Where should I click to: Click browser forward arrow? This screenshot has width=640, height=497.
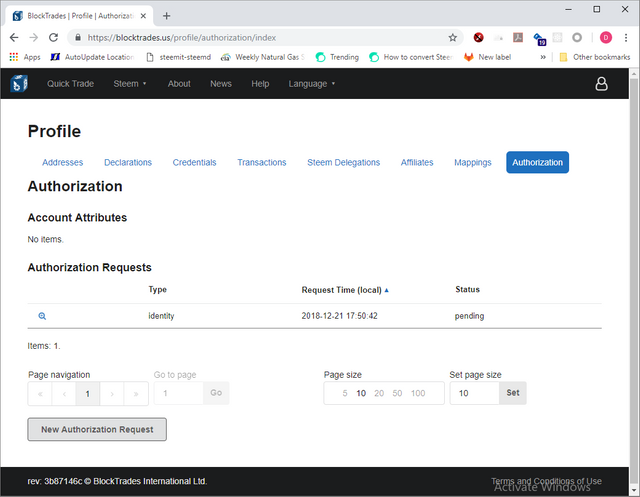(x=33, y=38)
